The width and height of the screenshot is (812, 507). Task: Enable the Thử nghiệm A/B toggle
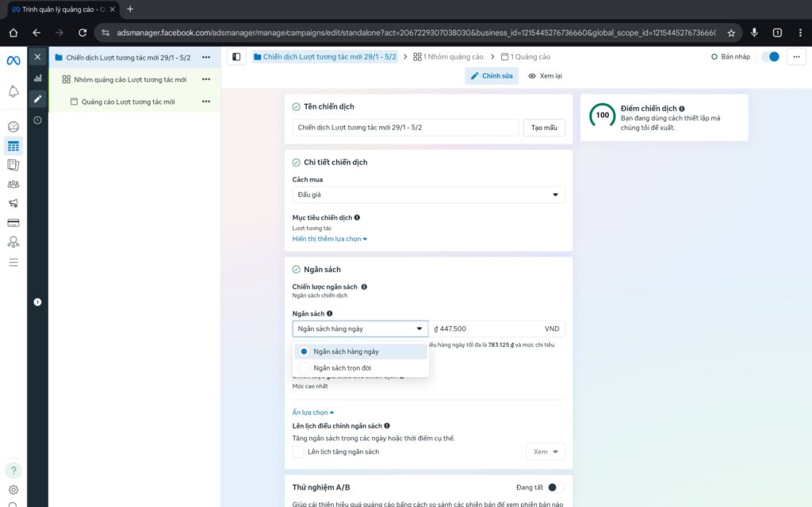(x=556, y=487)
